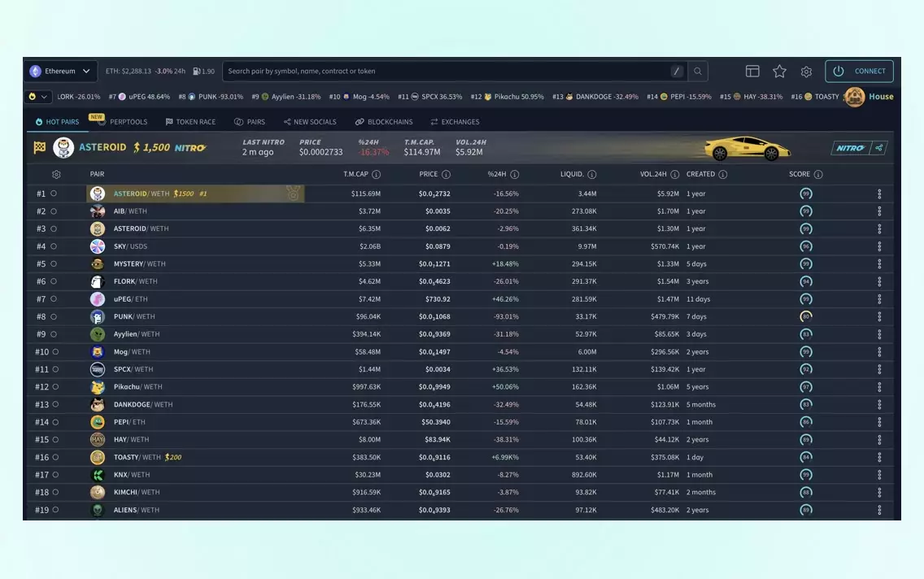
Task: Toggle the favorite circle for row #12
Action: 55,387
